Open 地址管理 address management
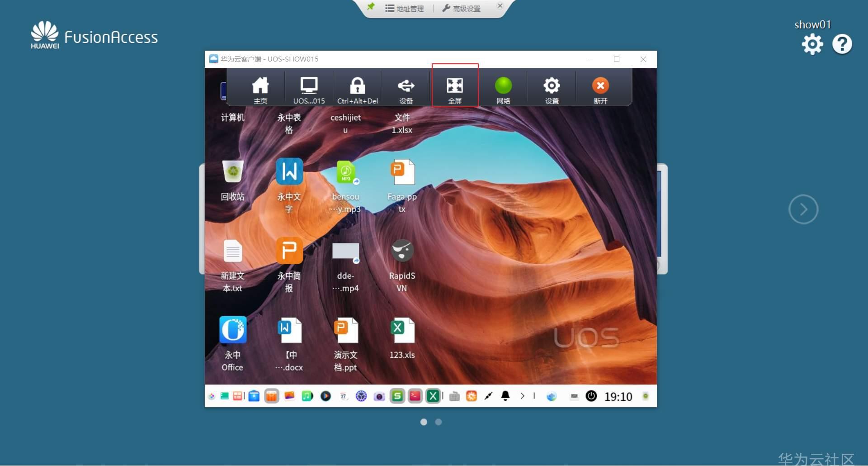The image size is (868, 466). click(x=405, y=8)
